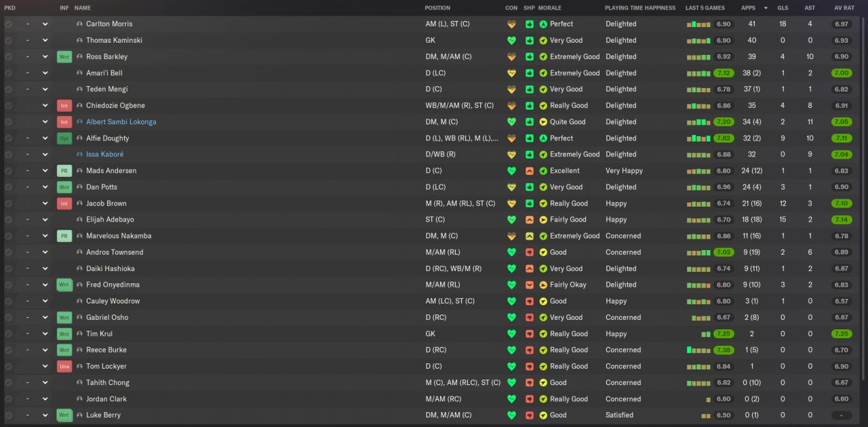
Task: Click Alfie Doughty's last 5 games form bars
Action: click(x=698, y=138)
